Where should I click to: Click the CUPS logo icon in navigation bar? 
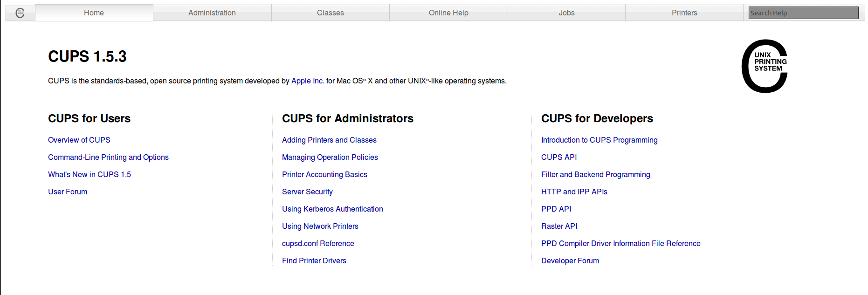tap(20, 13)
